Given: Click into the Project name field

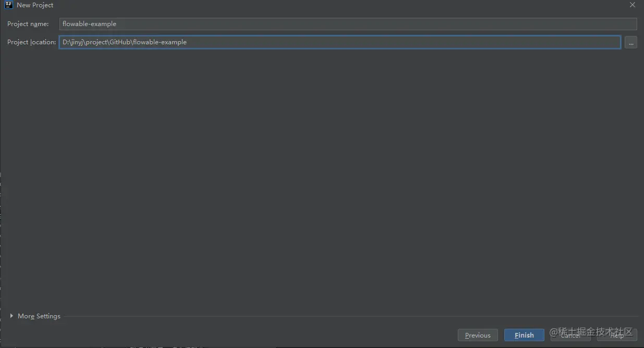Looking at the screenshot, I should (348, 24).
